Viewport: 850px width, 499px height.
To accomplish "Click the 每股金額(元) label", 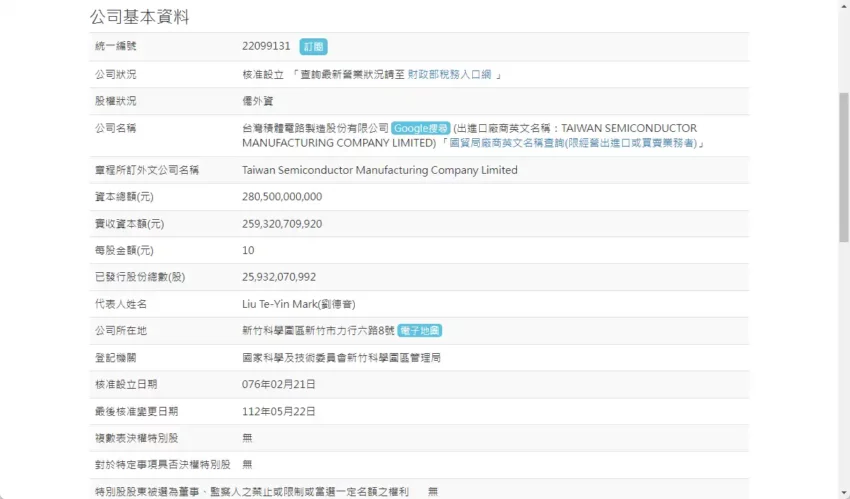I will coord(124,250).
